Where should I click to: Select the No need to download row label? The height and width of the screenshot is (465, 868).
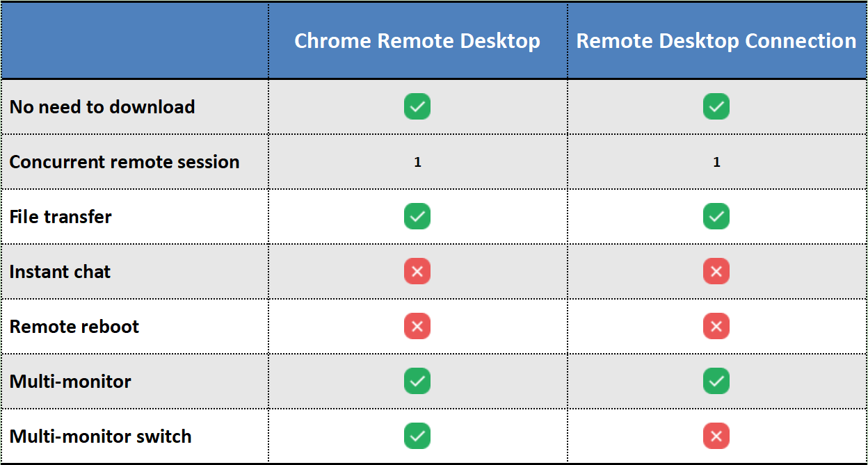102,107
